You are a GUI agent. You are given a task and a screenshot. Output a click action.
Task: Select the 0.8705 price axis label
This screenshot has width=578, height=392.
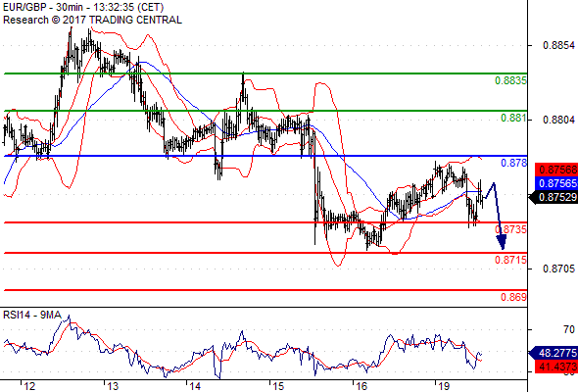coord(558,269)
